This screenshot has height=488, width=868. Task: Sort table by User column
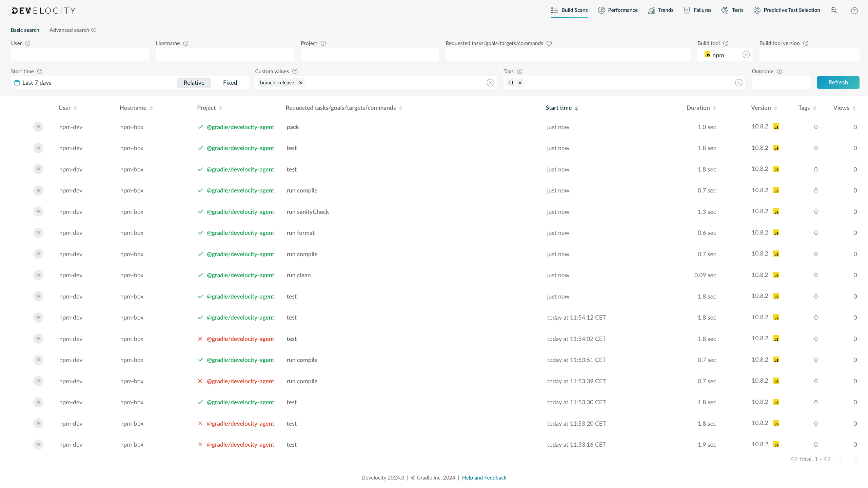click(68, 108)
